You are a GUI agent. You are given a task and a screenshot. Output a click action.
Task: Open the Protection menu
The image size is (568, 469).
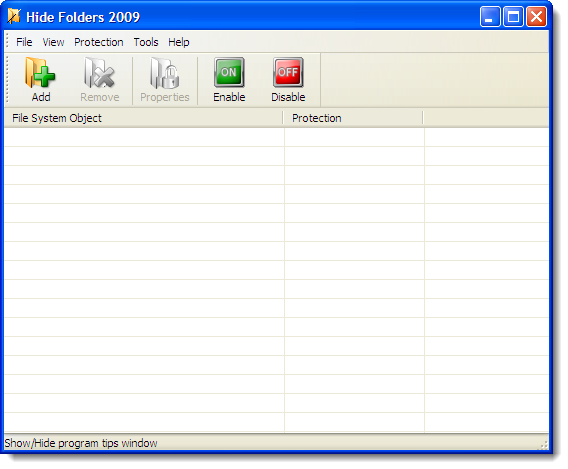point(99,42)
